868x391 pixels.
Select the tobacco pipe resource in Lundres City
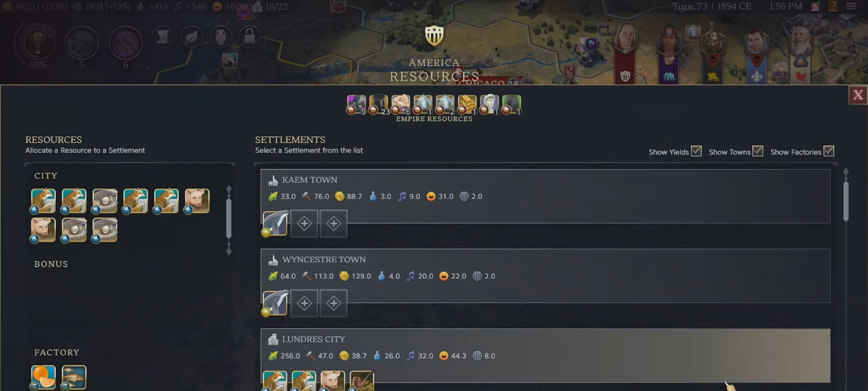(x=361, y=381)
